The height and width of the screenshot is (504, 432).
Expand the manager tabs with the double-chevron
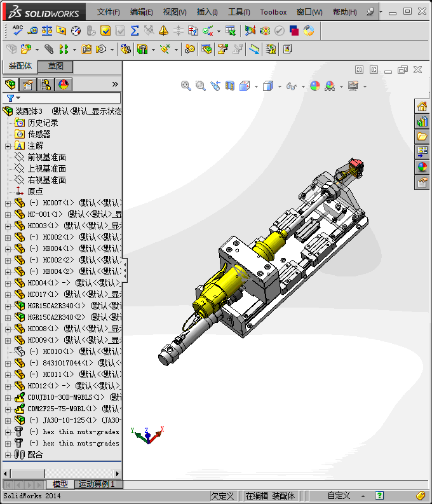115,85
